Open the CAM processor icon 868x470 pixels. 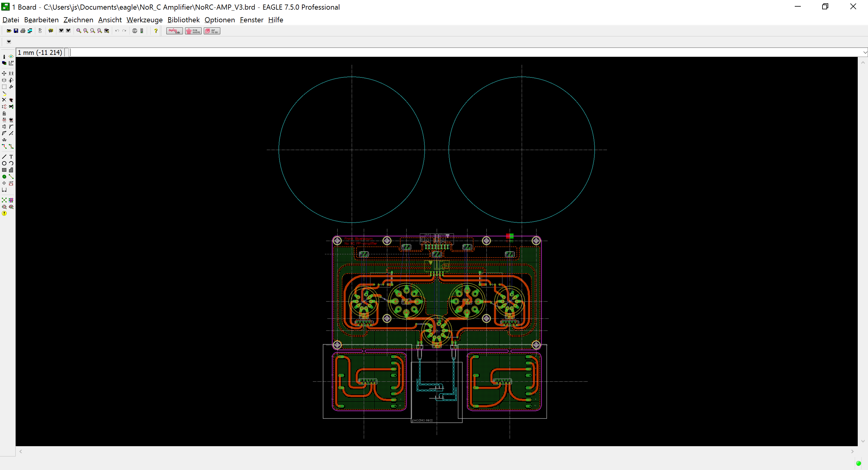(x=30, y=31)
